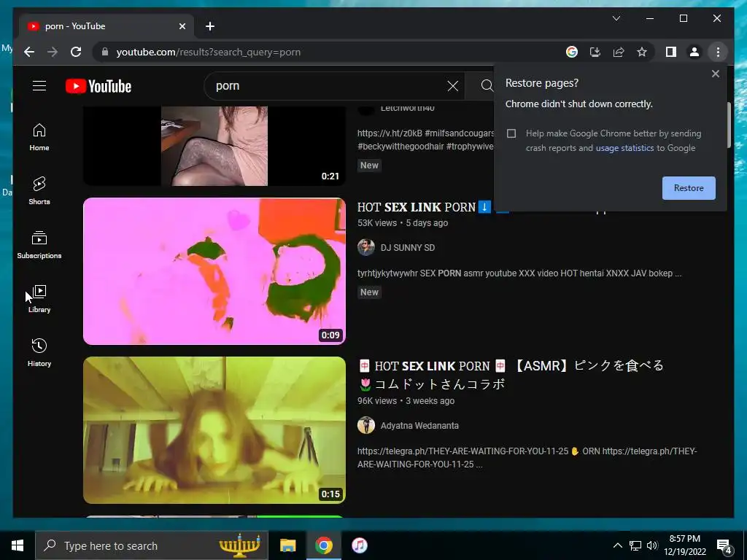Select the YouTube tab

[x=107, y=26]
